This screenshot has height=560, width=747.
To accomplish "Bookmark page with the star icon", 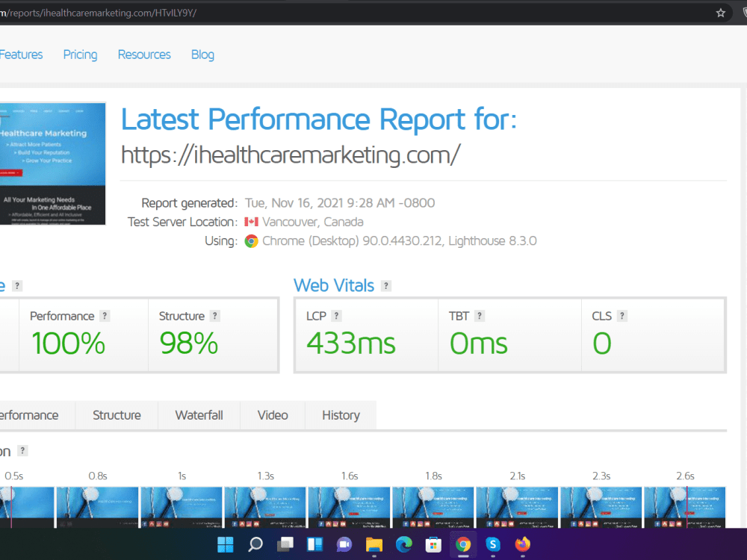I will tap(720, 13).
